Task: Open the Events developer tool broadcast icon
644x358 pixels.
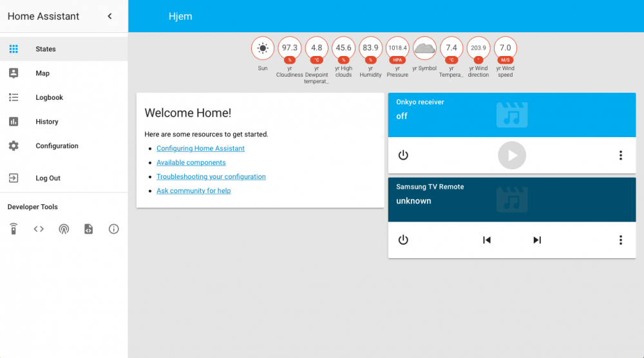Action: pyautogui.click(x=64, y=229)
